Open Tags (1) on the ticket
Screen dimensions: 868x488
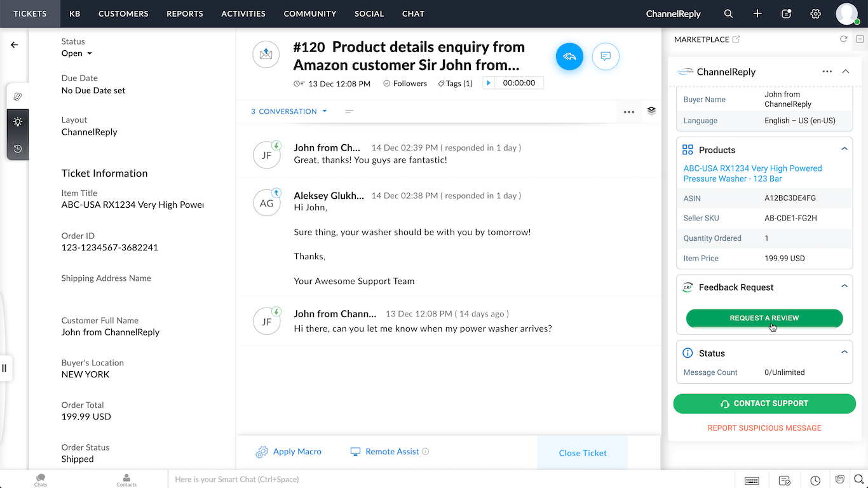[x=455, y=83]
